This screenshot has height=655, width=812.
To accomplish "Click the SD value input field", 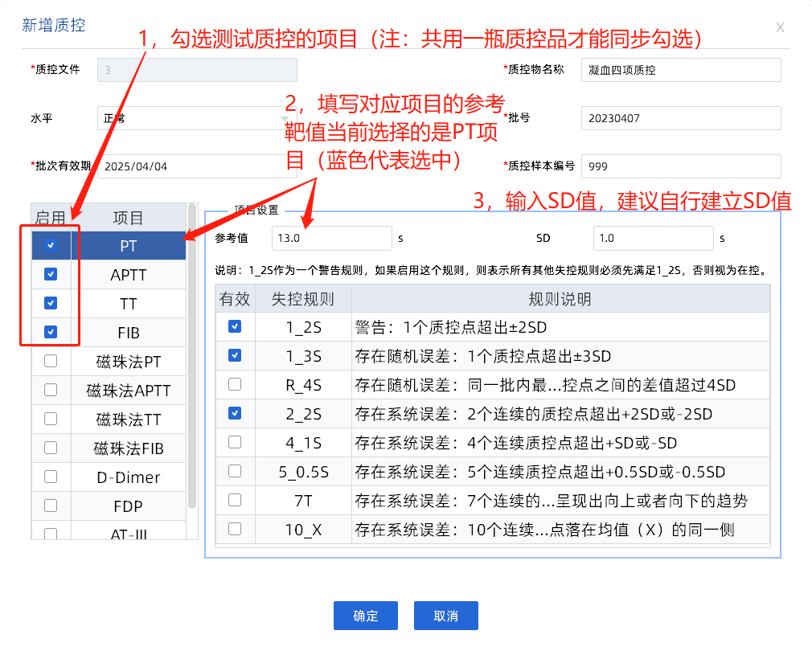I will click(x=653, y=238).
